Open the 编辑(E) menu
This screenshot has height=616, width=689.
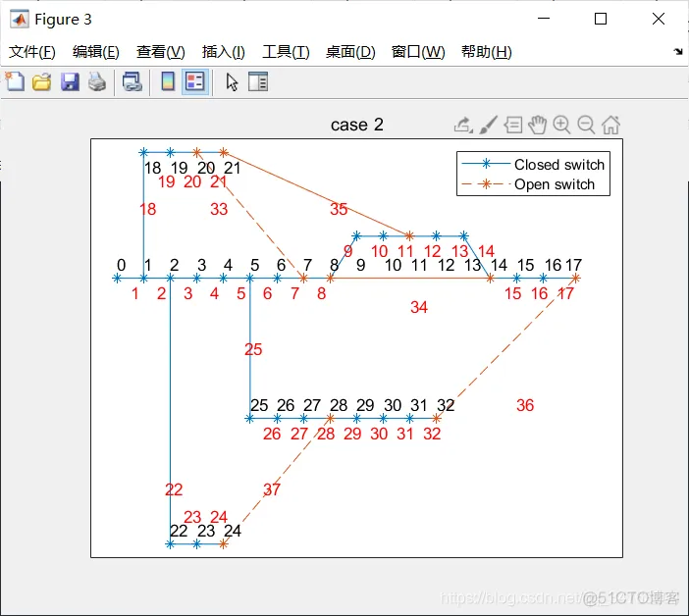[x=96, y=52]
